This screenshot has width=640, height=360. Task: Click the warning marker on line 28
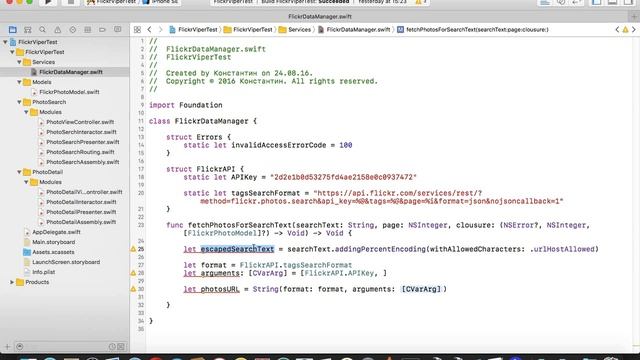tap(133, 273)
